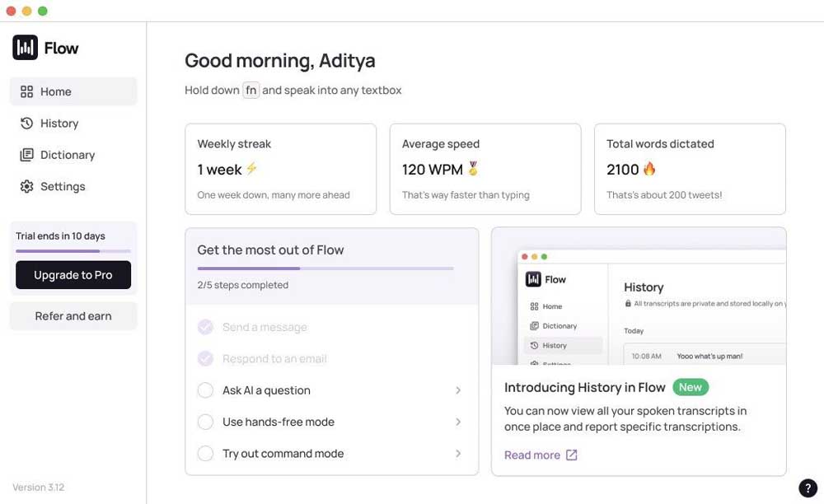This screenshot has width=824, height=504.
Task: Click the History clock icon
Action: [x=26, y=124]
